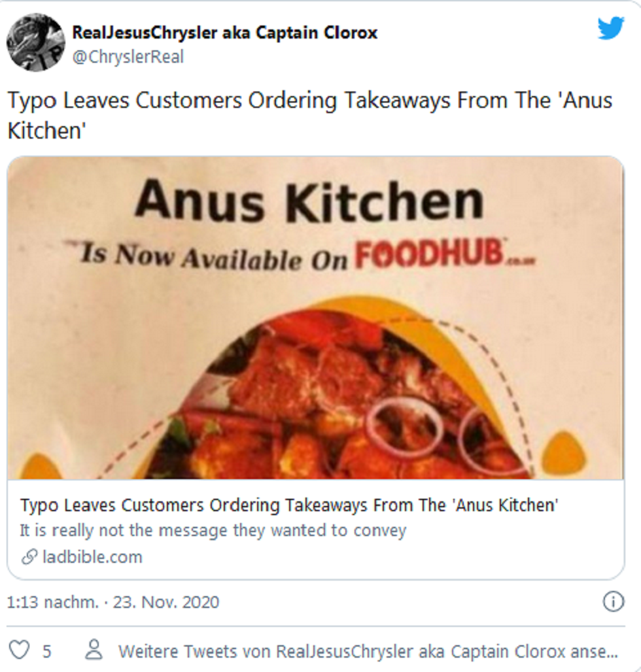Click the @ChryslerReal handle

128,58
